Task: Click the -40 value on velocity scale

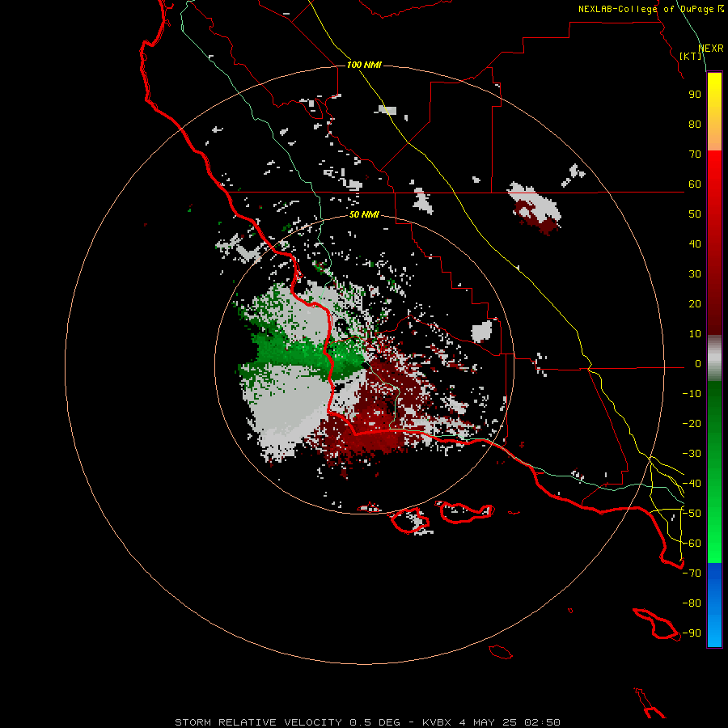Action: pyautogui.click(x=692, y=484)
